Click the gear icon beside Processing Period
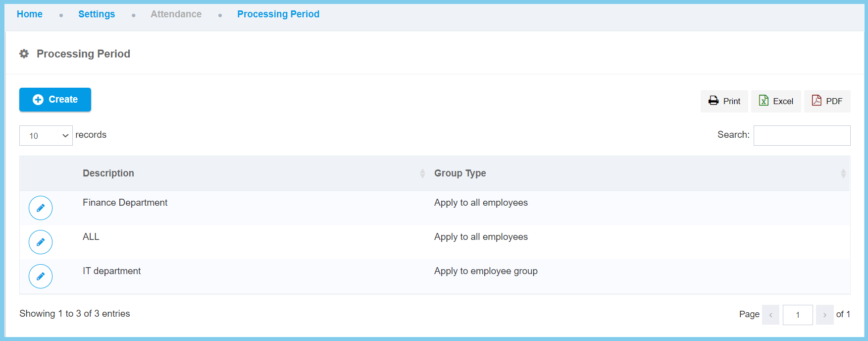868x341 pixels. pyautogui.click(x=24, y=54)
